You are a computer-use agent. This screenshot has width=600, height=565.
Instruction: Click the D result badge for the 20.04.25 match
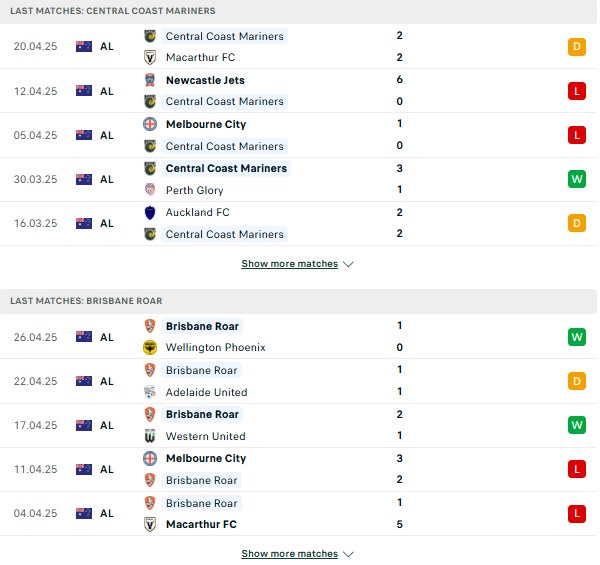577,47
